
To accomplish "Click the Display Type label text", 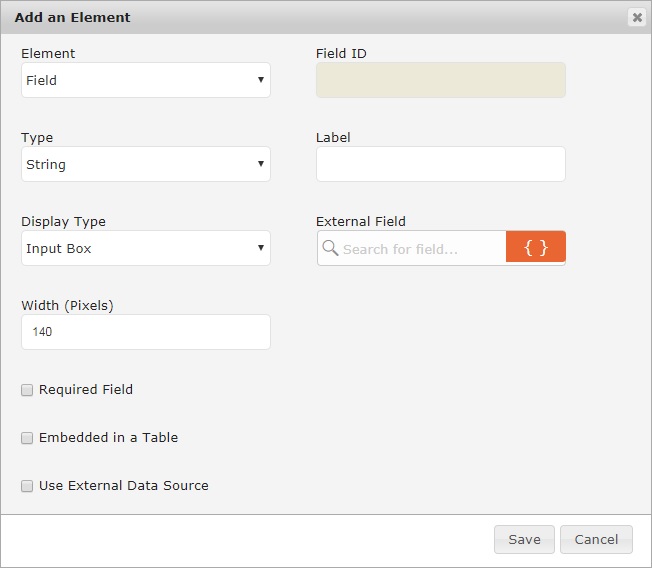I will (63, 221).
